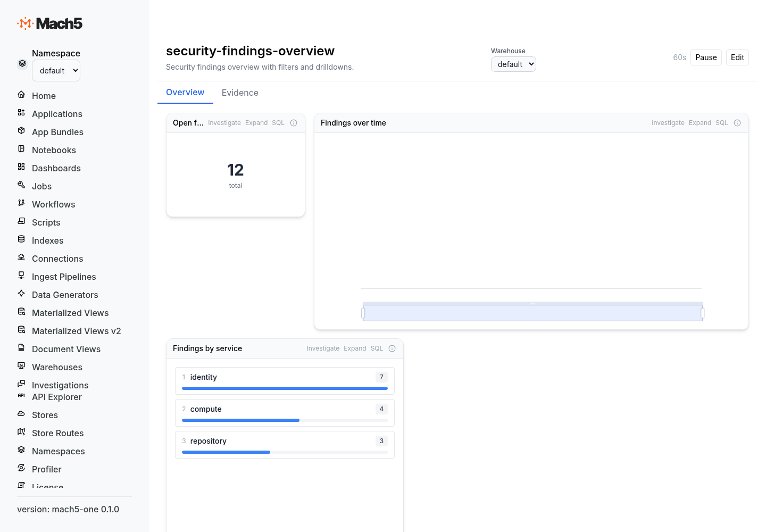The height and width of the screenshot is (532, 766).
Task: Click Expand on Findings over time
Action: (x=700, y=123)
